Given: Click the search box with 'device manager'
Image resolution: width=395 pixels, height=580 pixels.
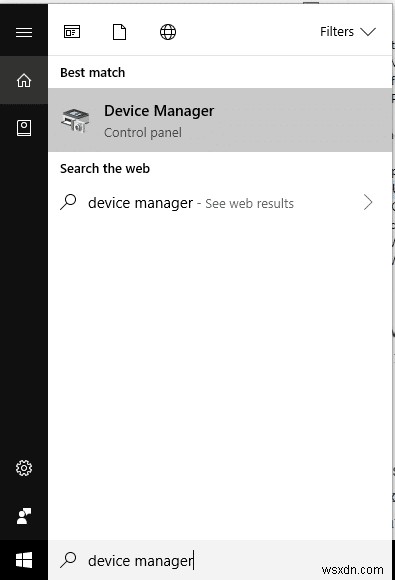Looking at the screenshot, I should pyautogui.click(x=220, y=560).
